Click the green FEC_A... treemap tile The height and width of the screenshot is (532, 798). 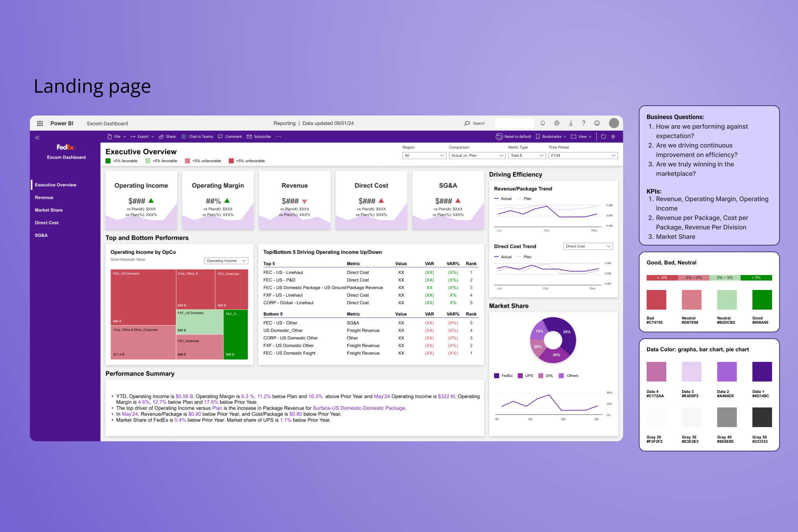(x=236, y=334)
